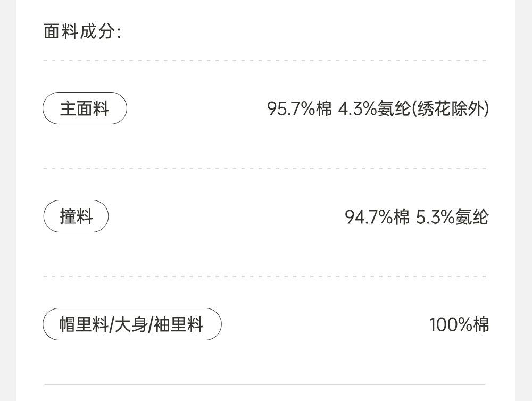Select the 主面料 pill label

tap(85, 108)
